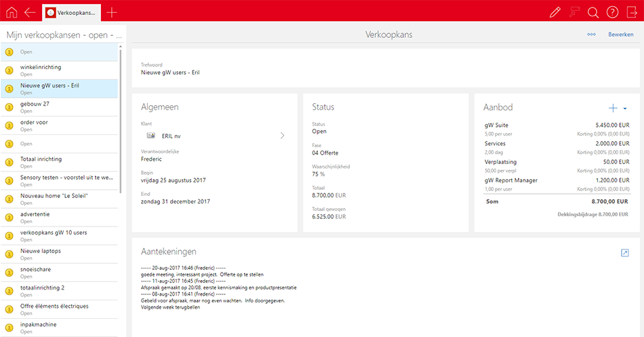Click Eind date zondag 31 december 2017
Viewport: 644px width, 337px height.
click(x=176, y=202)
